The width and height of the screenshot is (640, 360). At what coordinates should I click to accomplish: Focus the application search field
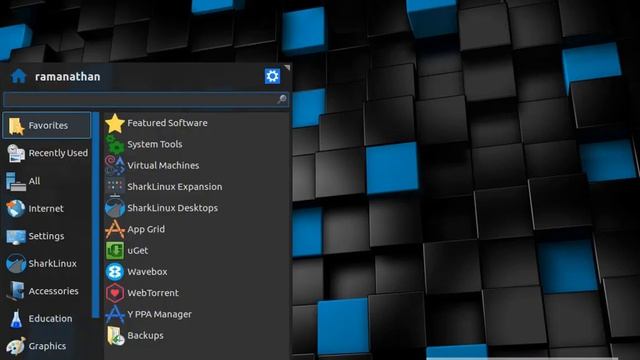tap(145, 99)
